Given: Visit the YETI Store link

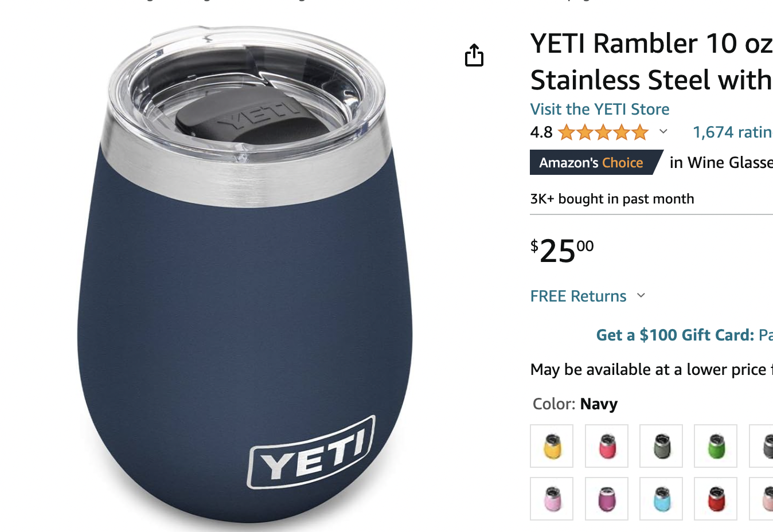Looking at the screenshot, I should (600, 109).
